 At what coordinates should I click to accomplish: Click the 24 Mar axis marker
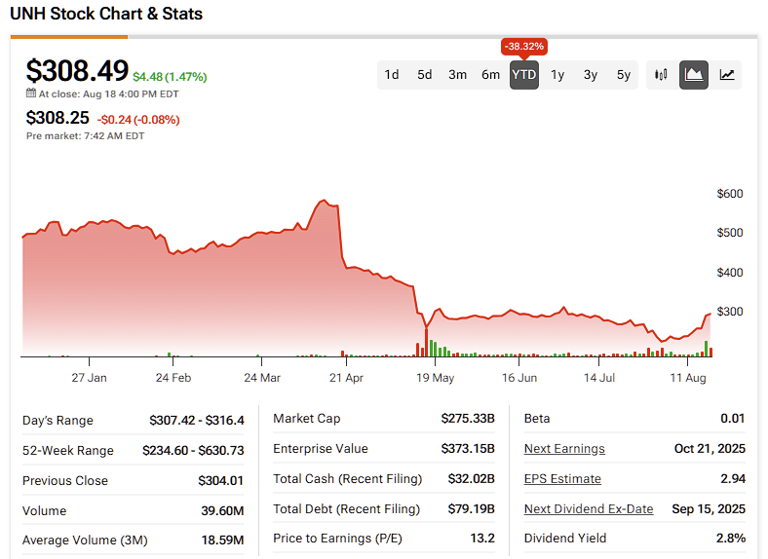click(262, 378)
